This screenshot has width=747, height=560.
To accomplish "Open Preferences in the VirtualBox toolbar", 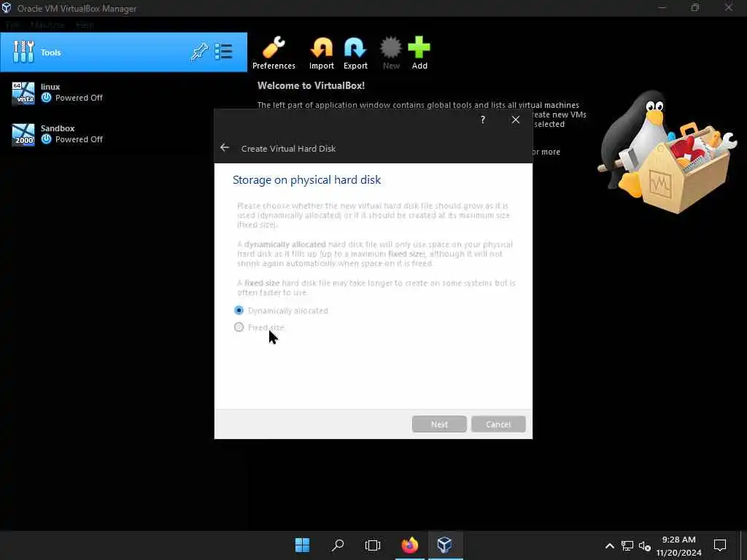I will coord(274,52).
